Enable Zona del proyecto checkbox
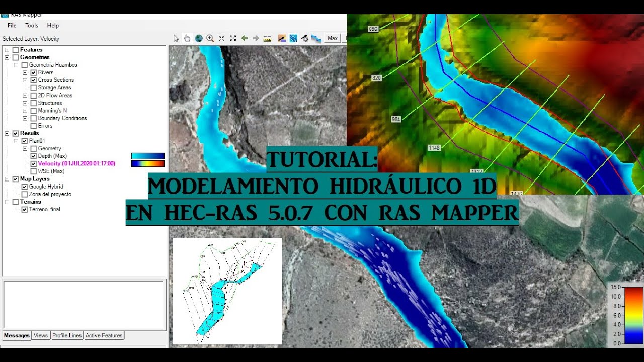 [x=25, y=194]
